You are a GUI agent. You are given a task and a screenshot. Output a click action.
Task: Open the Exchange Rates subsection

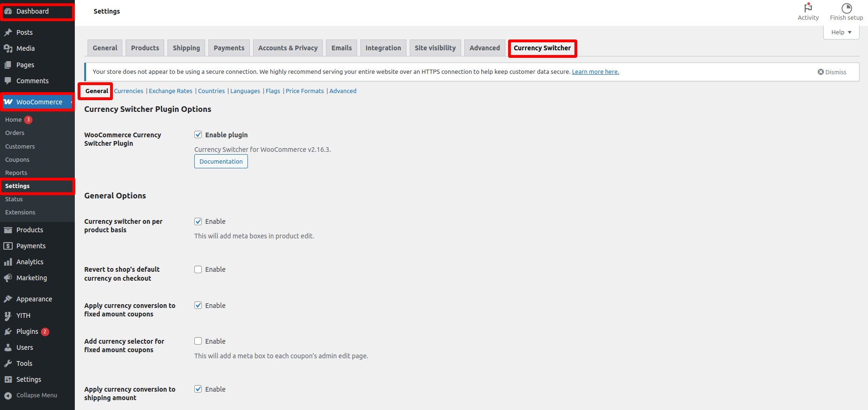pos(170,91)
